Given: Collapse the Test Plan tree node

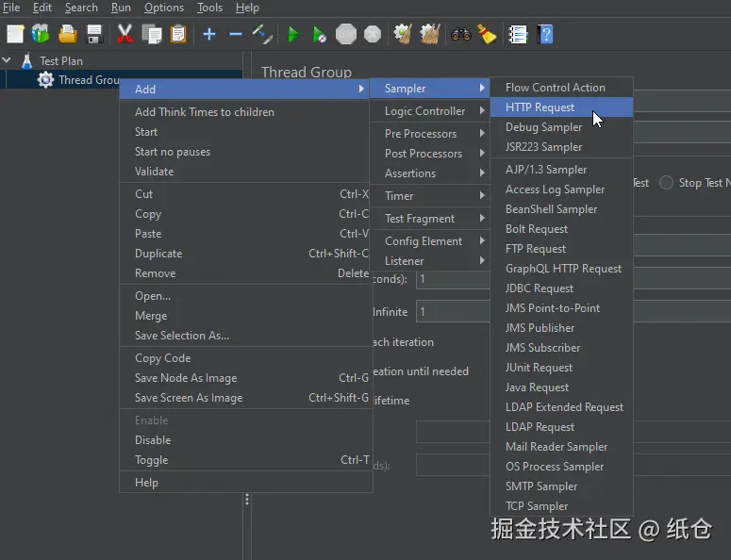Looking at the screenshot, I should coord(7,60).
